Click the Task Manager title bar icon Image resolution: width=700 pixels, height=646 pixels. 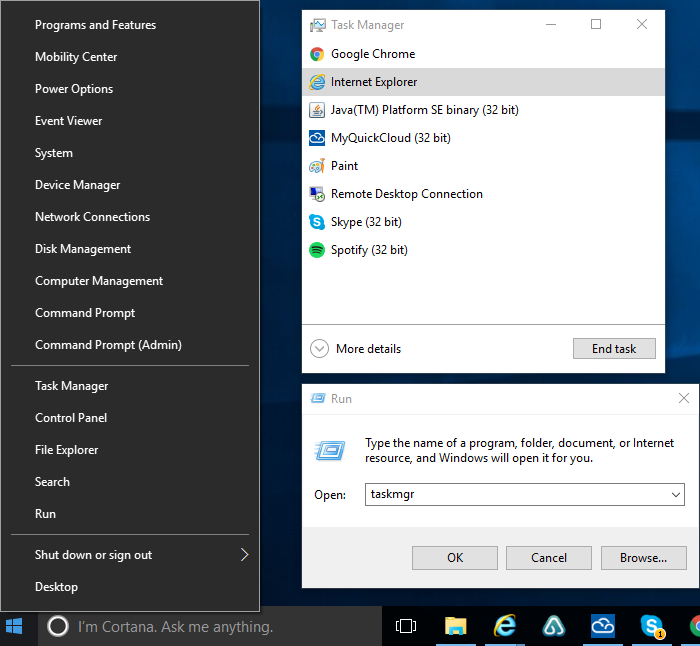[317, 25]
